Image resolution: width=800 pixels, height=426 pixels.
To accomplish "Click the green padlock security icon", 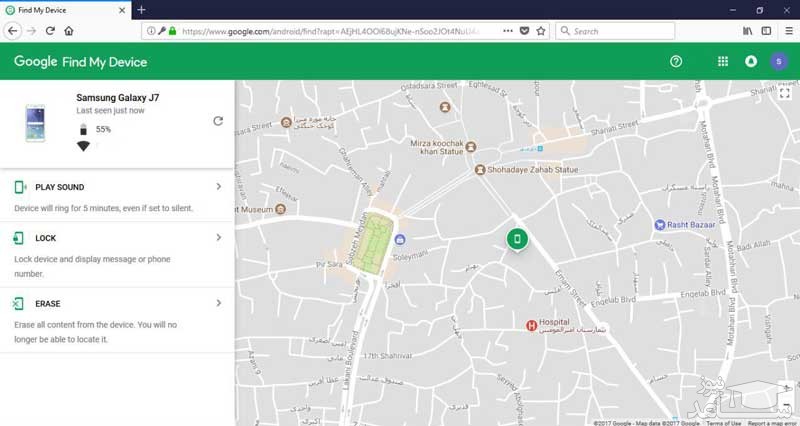I will coord(172,31).
